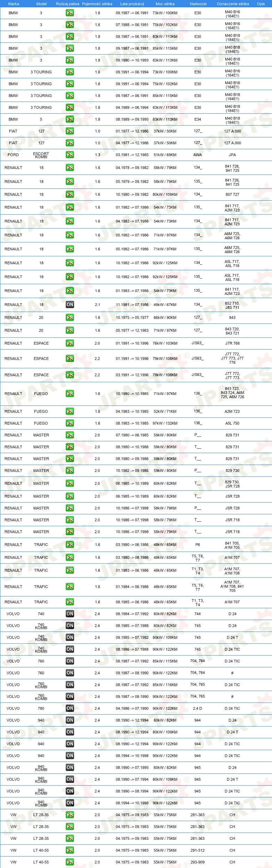Click the PB icon for VW LT 40-55 291-512
Image resolution: width=272 pixels, height=868 pixels.
(x=70, y=850)
